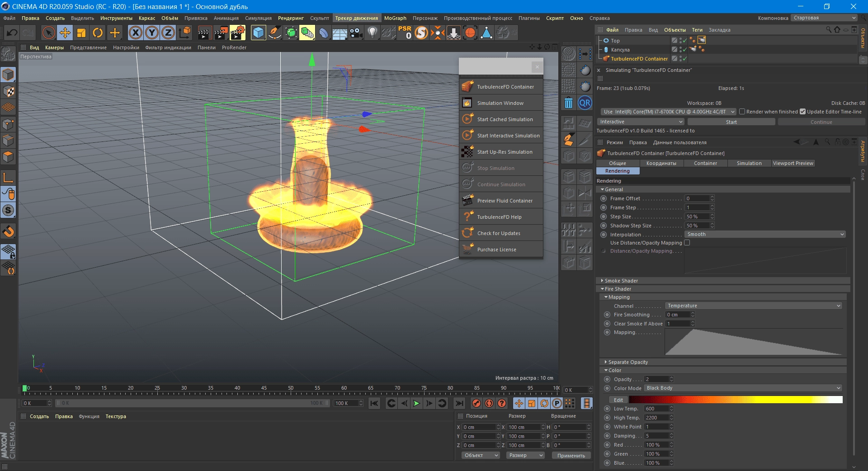Open layout Стартовая dropdown

tap(824, 18)
